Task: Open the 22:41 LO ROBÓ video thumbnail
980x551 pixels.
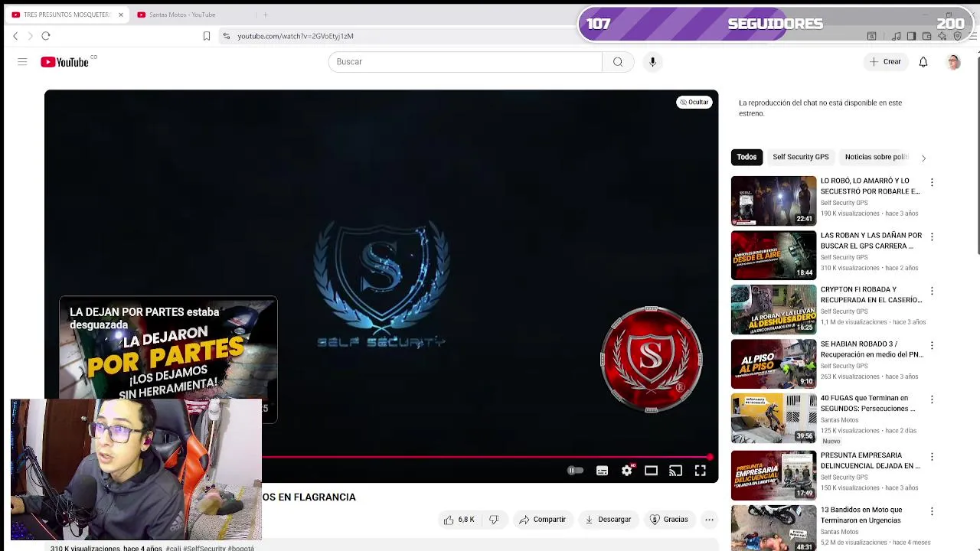Action: tap(773, 201)
